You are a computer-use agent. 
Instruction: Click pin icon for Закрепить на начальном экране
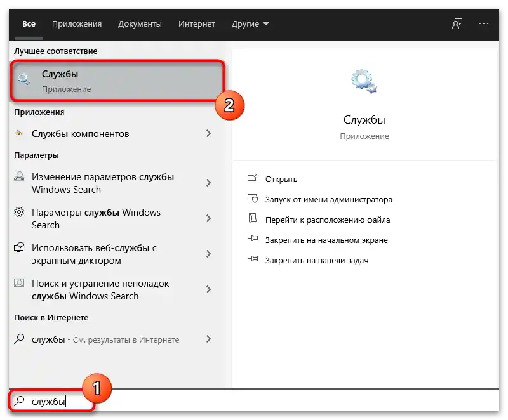click(x=253, y=239)
